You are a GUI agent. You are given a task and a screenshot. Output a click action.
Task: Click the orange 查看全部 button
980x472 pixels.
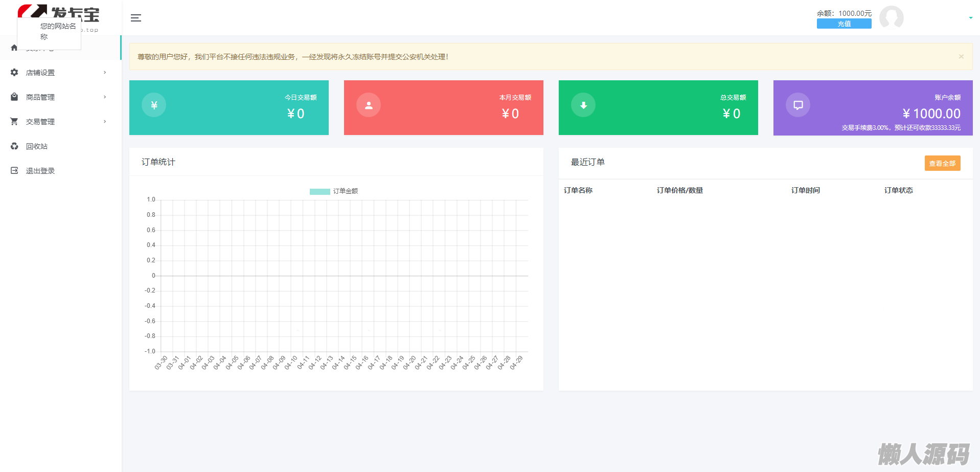tap(942, 163)
